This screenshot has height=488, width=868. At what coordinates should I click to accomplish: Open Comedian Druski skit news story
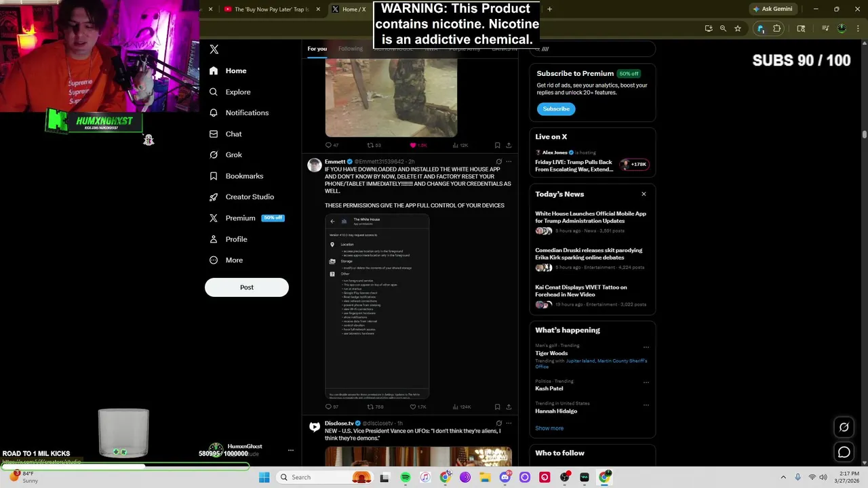tap(592, 258)
